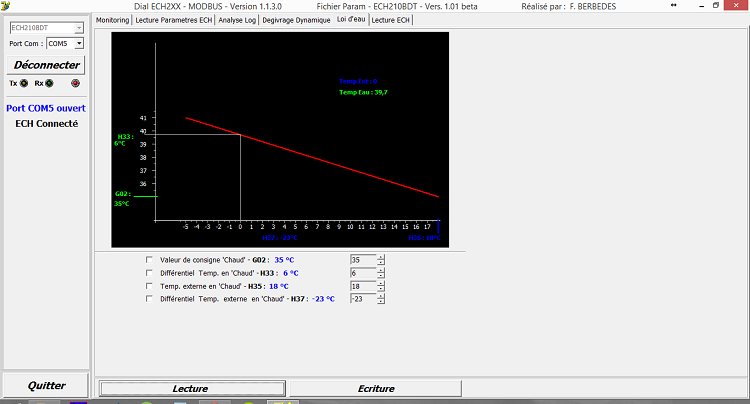The width and height of the screenshot is (750, 404).
Task: Decrease the H37 value with down arrow
Action: click(x=381, y=302)
